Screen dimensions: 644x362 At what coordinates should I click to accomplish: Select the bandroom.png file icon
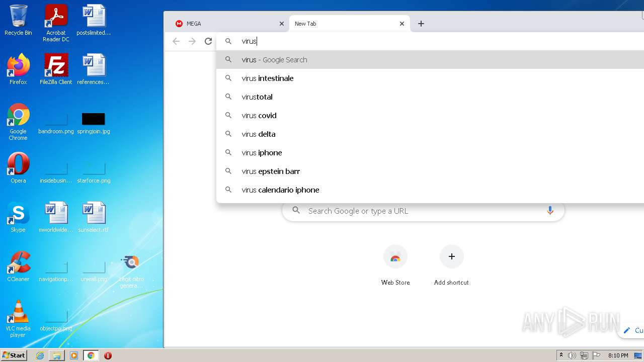coord(56,123)
